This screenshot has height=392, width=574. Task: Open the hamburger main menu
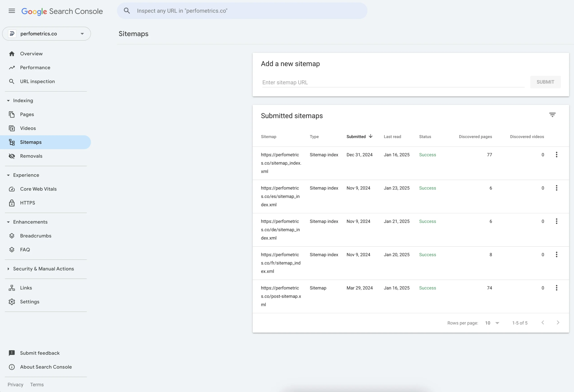click(12, 11)
